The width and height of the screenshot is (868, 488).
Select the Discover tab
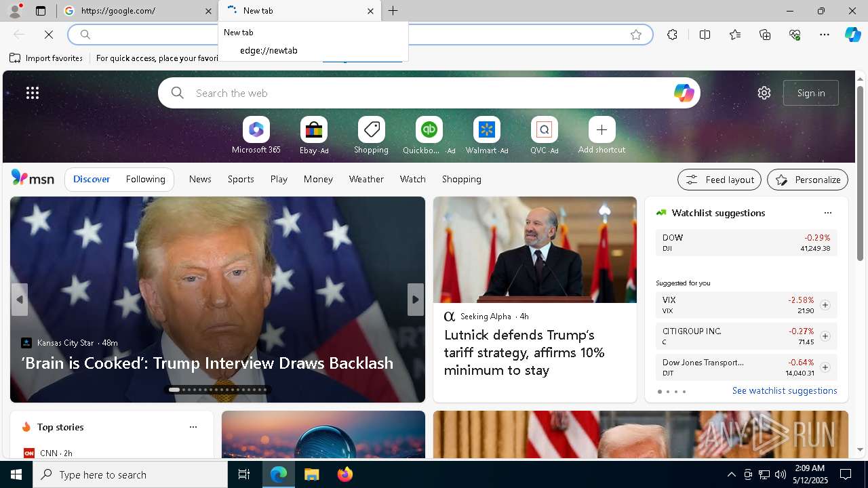coord(92,180)
